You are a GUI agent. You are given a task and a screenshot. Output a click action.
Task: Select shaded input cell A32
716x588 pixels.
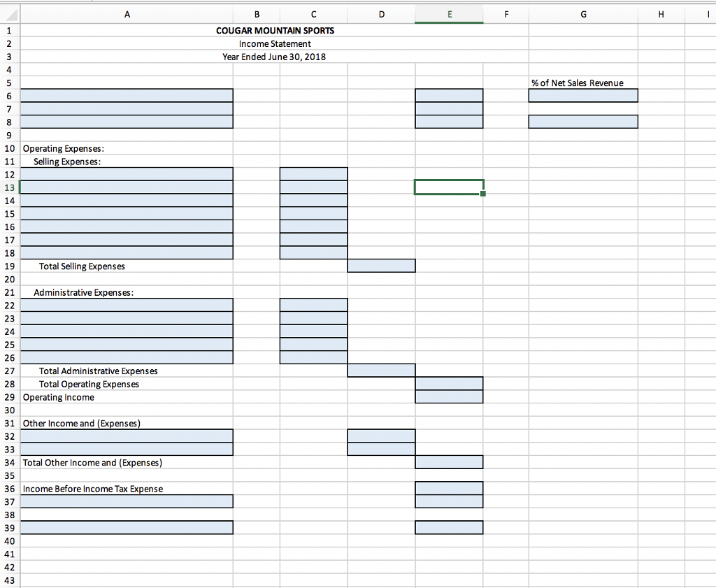pos(127,436)
